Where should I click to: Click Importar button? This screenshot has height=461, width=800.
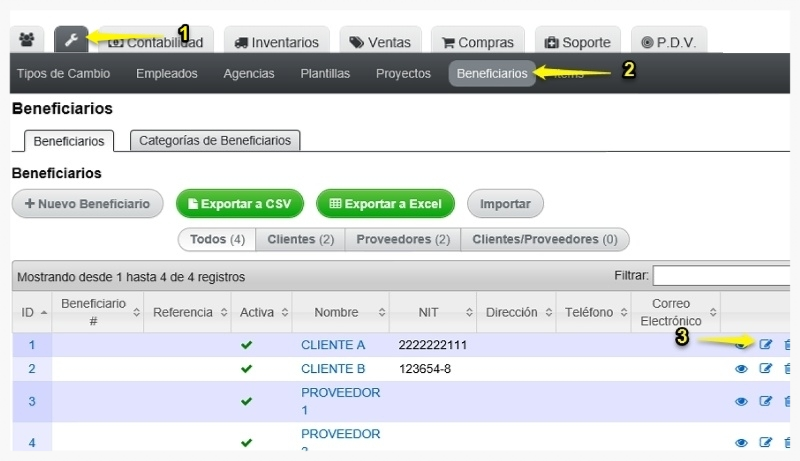[505, 203]
